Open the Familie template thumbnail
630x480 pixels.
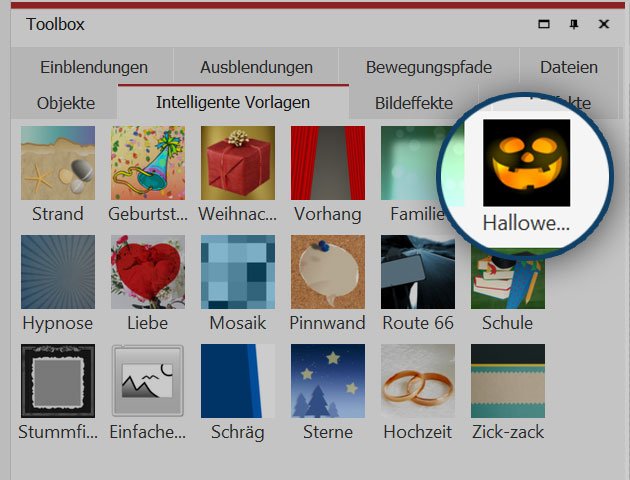pyautogui.click(x=410, y=163)
